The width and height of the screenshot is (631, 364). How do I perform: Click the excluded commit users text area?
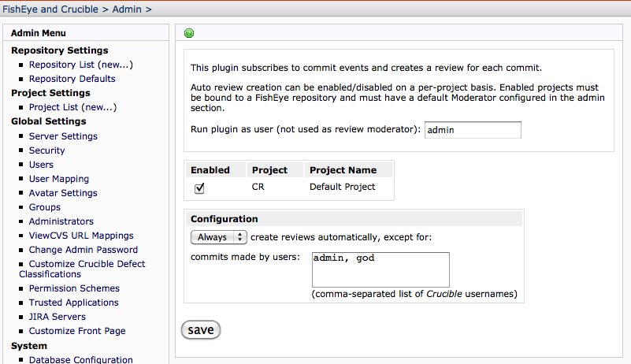[380, 269]
